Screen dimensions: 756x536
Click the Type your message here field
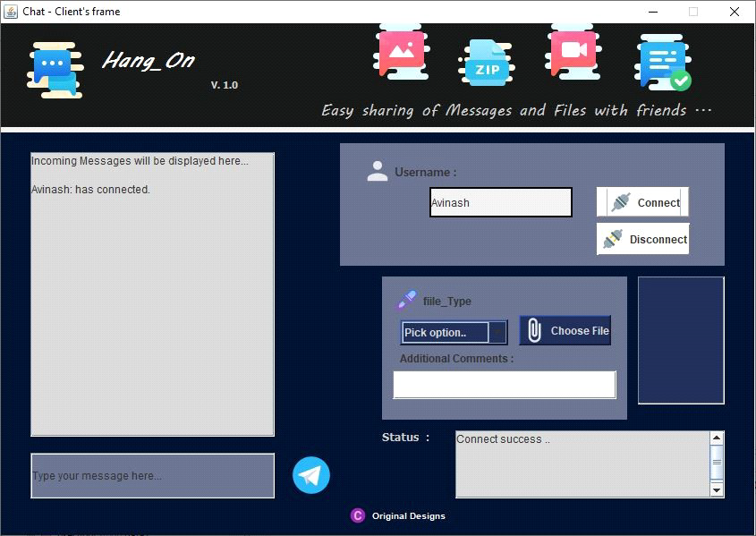click(152, 475)
